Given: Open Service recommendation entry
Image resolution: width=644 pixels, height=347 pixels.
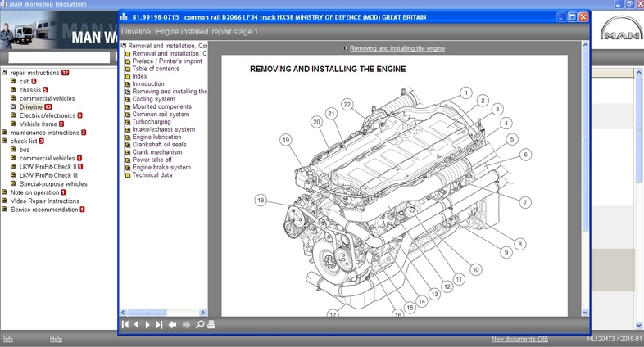Looking at the screenshot, I should click(44, 210).
